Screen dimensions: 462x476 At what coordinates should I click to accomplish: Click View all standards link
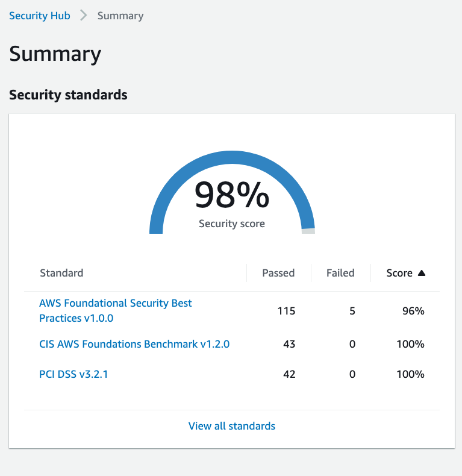point(232,426)
